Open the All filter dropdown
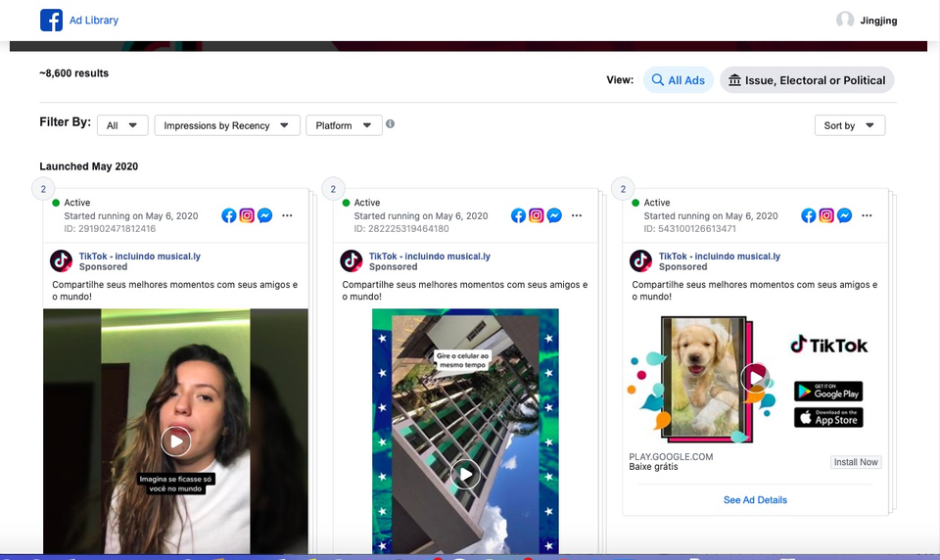 click(122, 125)
